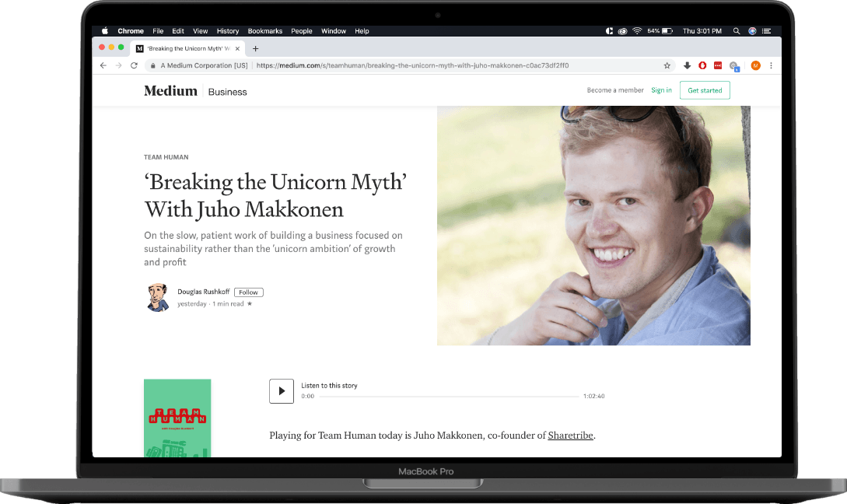Play the Listen to this story audio
This screenshot has height=504, width=847.
[281, 391]
